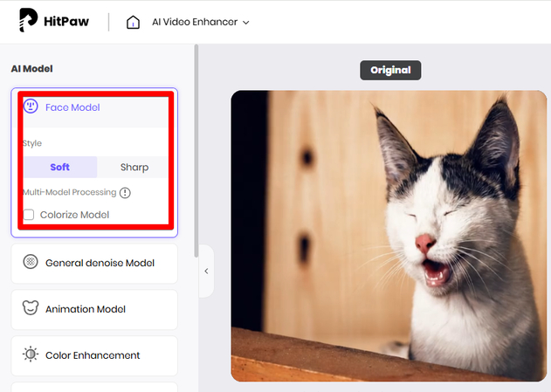Show Multi-Model Processing info icon

pos(125,192)
